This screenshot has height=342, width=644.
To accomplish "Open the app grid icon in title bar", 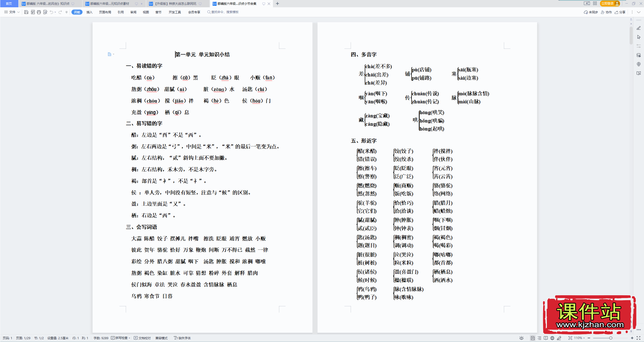I will coord(595,4).
